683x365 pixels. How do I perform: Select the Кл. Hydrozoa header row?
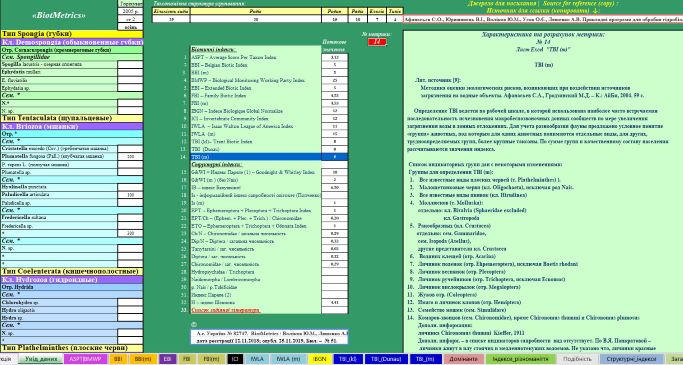click(71, 280)
